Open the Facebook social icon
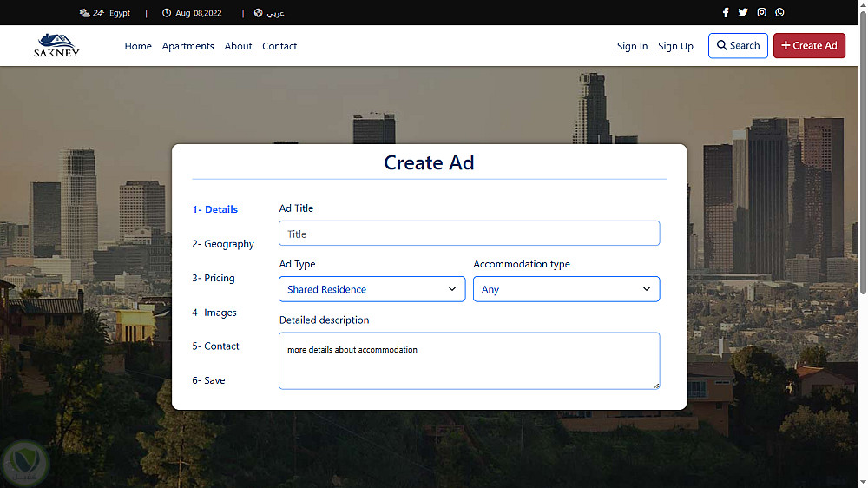The height and width of the screenshot is (488, 868). (725, 12)
